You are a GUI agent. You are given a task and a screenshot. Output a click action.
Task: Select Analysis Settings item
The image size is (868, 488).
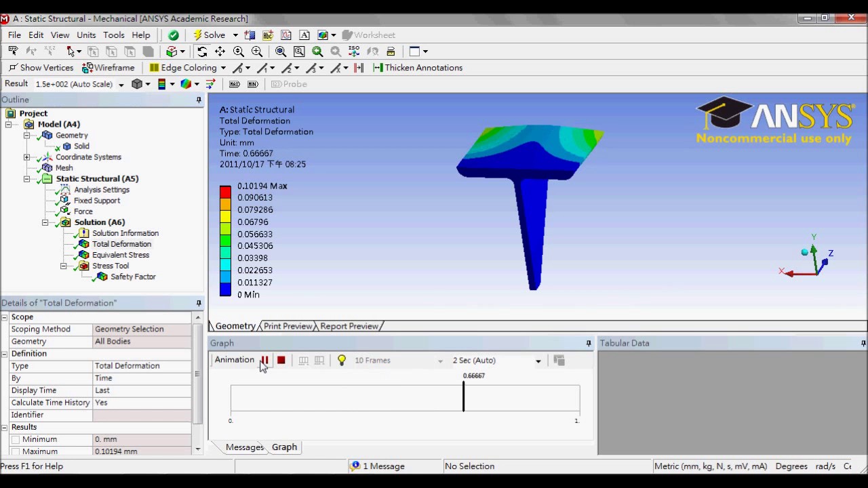(102, 190)
